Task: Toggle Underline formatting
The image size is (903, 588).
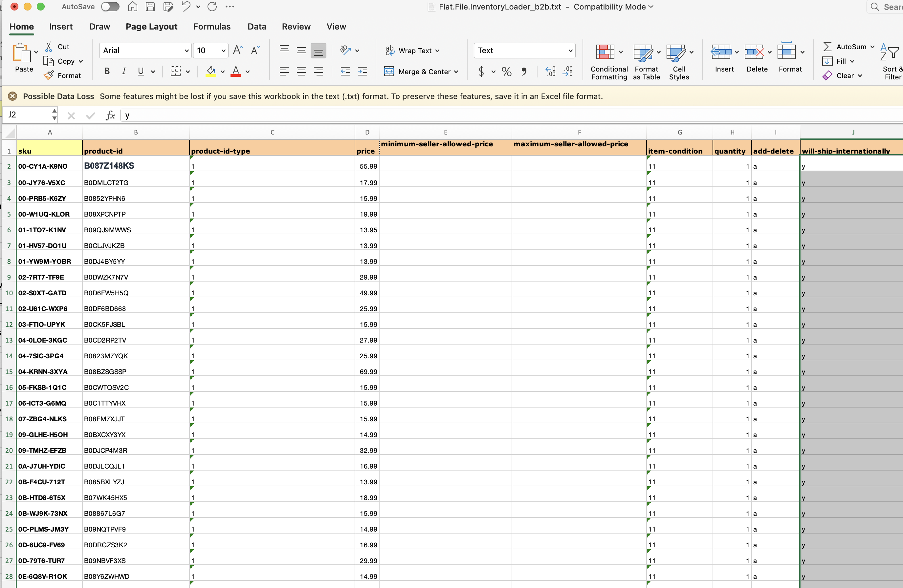Action: click(141, 71)
